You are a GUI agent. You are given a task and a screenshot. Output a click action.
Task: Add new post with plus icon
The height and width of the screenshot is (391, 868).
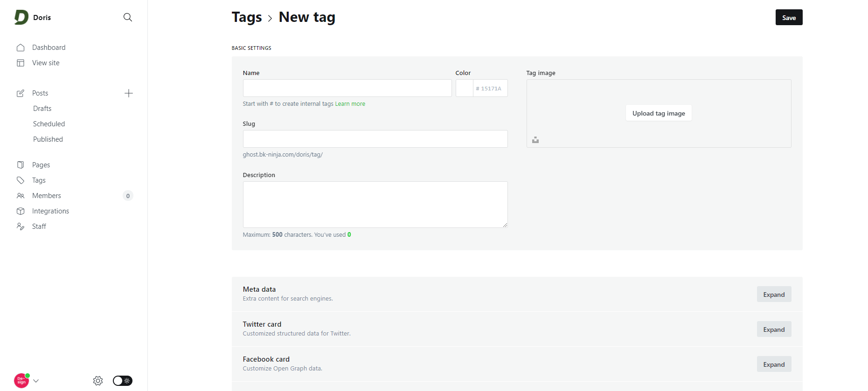pos(129,93)
